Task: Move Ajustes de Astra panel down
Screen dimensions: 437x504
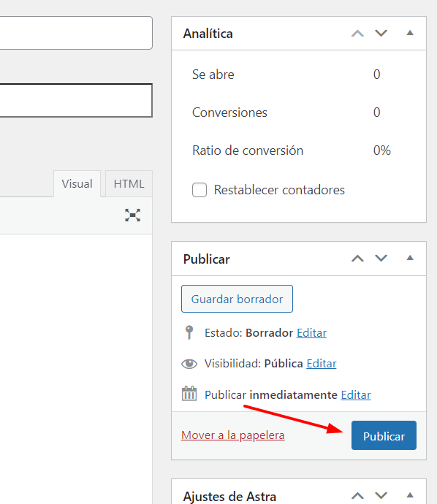Action: (381, 495)
